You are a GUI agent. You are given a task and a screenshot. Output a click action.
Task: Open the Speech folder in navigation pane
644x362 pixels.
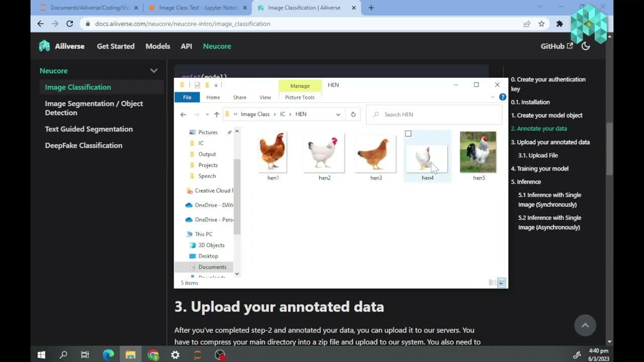(x=207, y=176)
